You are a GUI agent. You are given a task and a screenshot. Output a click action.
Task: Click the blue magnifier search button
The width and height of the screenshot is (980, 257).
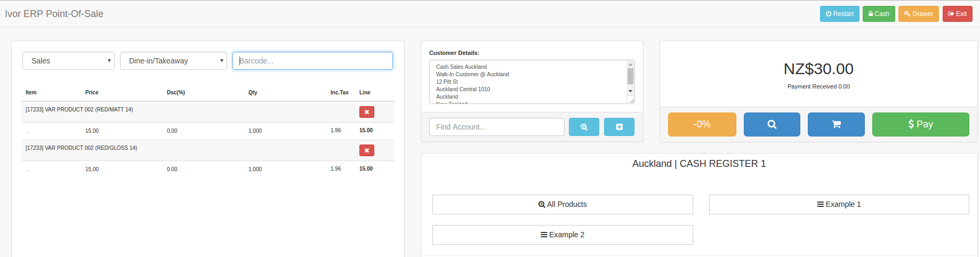click(x=772, y=124)
